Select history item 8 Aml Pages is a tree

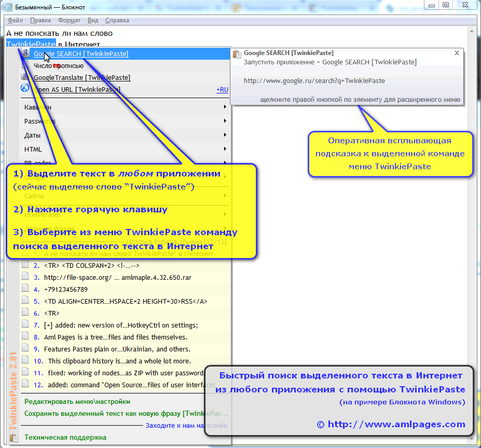[125, 337]
